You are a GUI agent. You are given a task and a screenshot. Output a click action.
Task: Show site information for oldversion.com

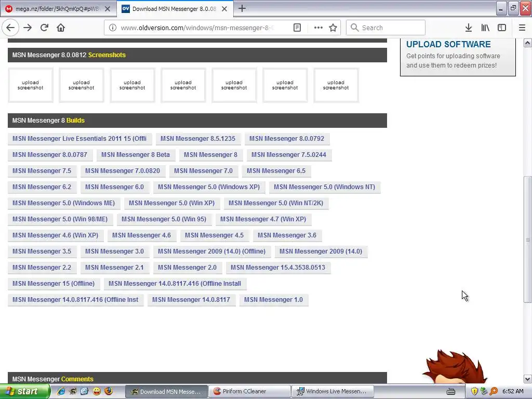click(x=112, y=28)
